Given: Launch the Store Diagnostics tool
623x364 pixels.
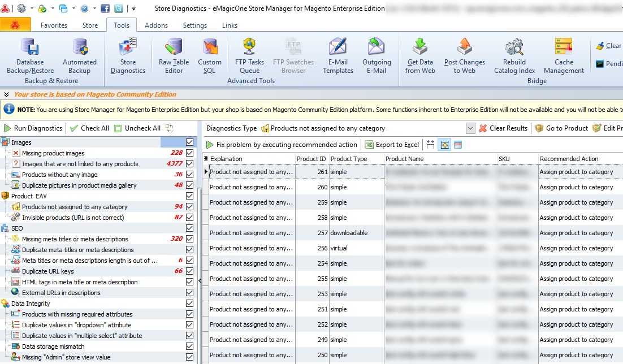Looking at the screenshot, I should 128,55.
